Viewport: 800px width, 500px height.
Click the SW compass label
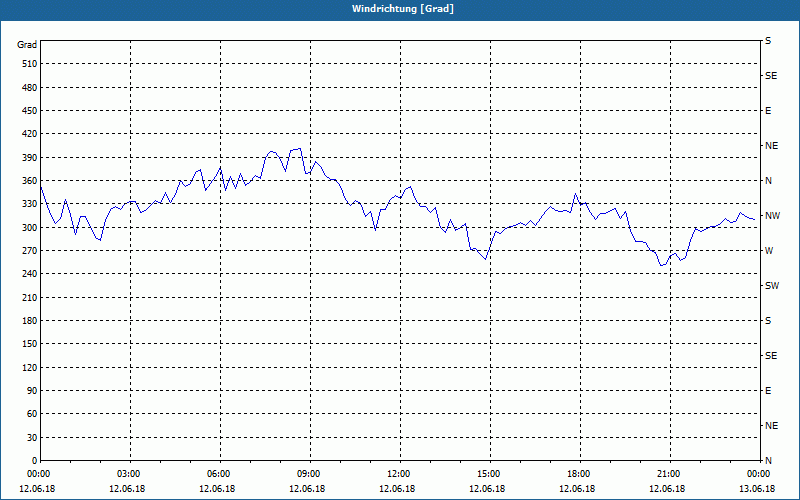pyautogui.click(x=772, y=286)
